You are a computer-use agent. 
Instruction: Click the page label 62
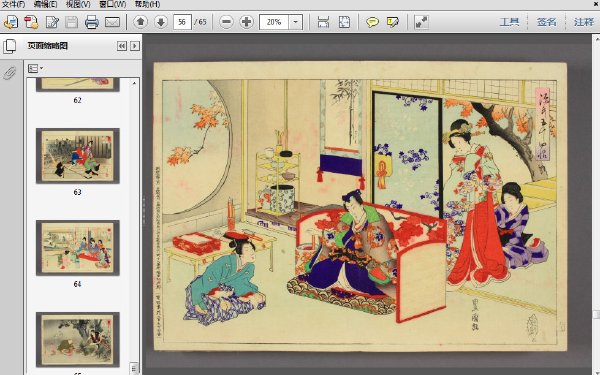click(x=77, y=100)
